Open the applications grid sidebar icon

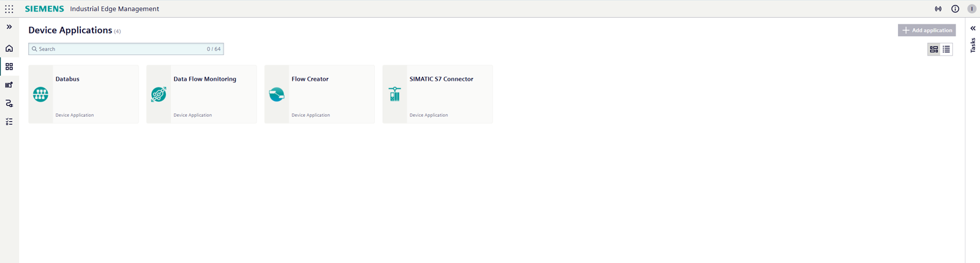point(9,67)
